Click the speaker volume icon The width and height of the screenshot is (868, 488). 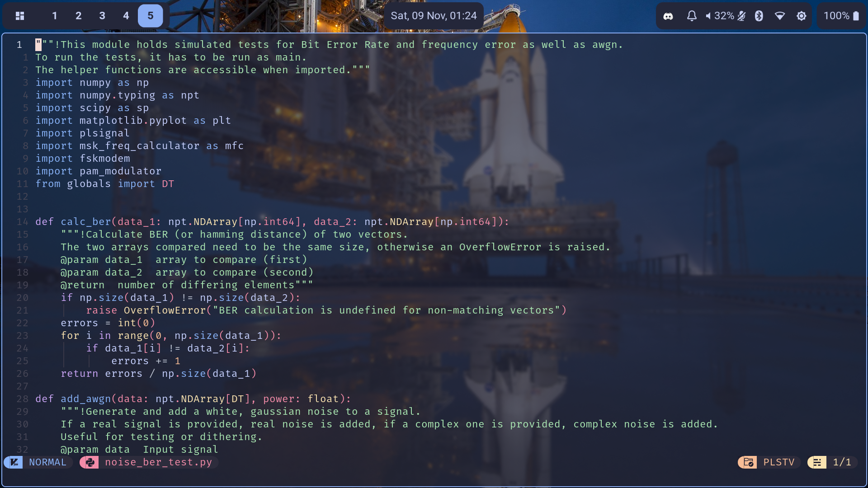(x=708, y=16)
